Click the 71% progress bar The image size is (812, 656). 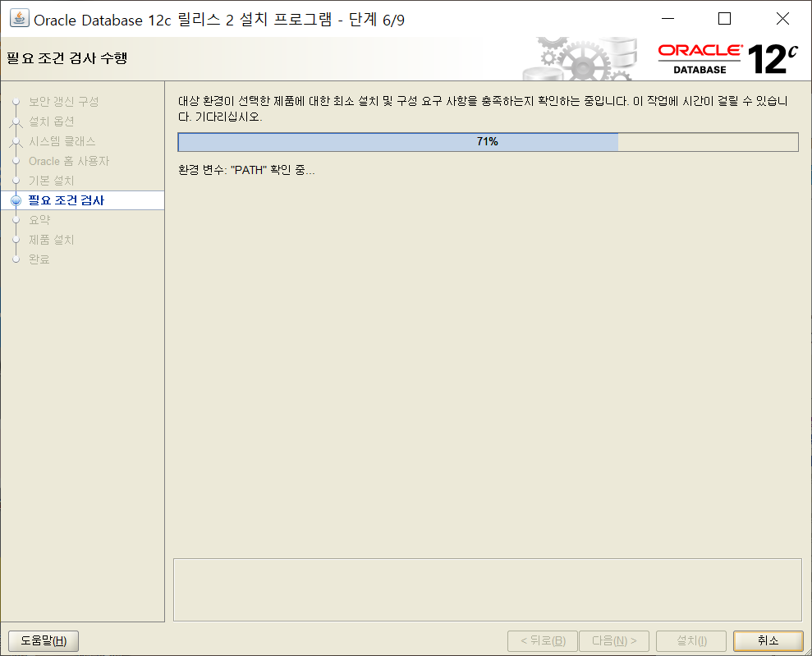coord(487,141)
